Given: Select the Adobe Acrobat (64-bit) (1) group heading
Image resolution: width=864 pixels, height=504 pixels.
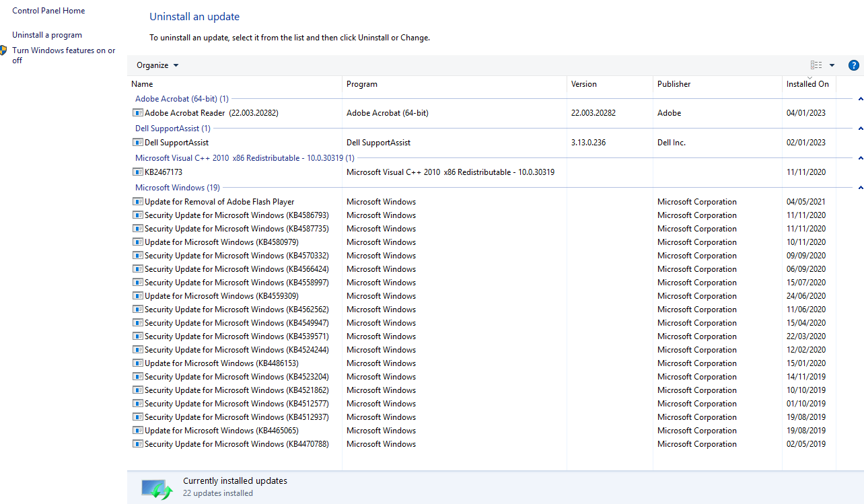Looking at the screenshot, I should 182,99.
